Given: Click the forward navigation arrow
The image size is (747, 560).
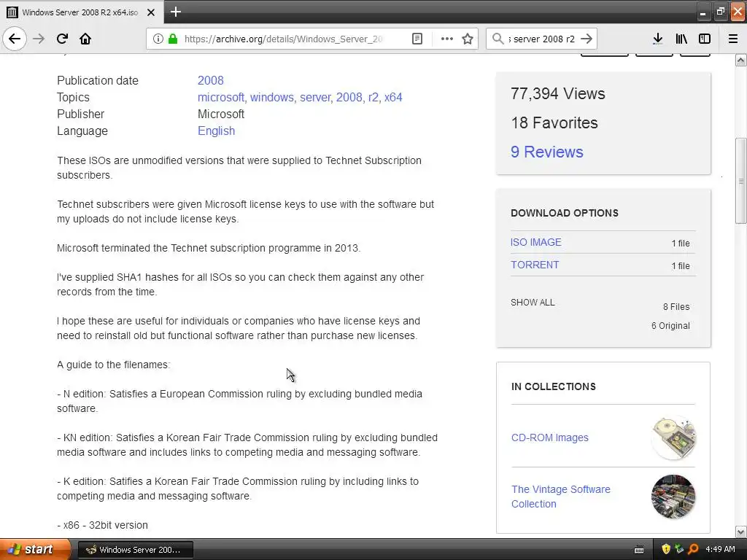Looking at the screenshot, I should pos(39,39).
